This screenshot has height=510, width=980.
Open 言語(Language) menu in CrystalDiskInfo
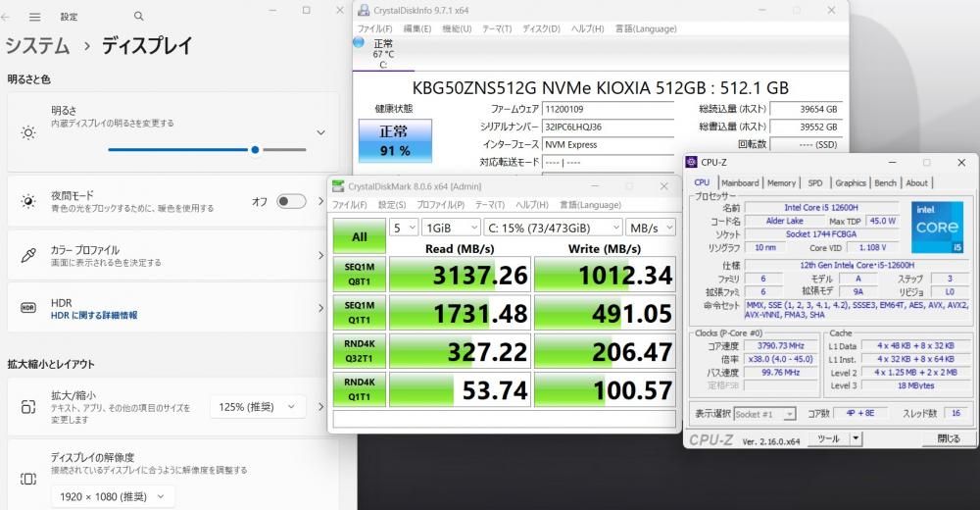(x=646, y=28)
